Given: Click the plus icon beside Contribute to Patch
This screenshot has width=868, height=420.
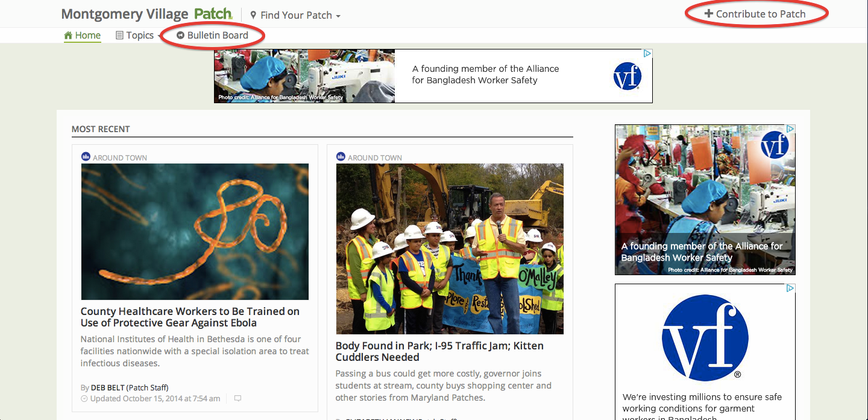Looking at the screenshot, I should 709,14.
